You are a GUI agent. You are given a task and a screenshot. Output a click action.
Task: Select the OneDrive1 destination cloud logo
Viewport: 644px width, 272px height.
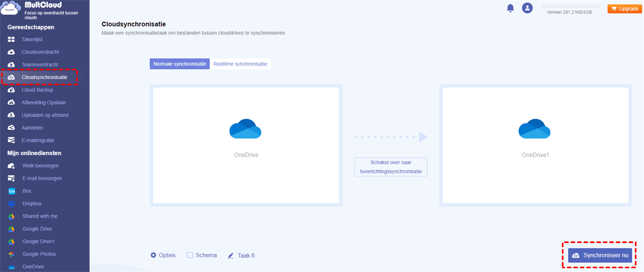[x=535, y=129]
